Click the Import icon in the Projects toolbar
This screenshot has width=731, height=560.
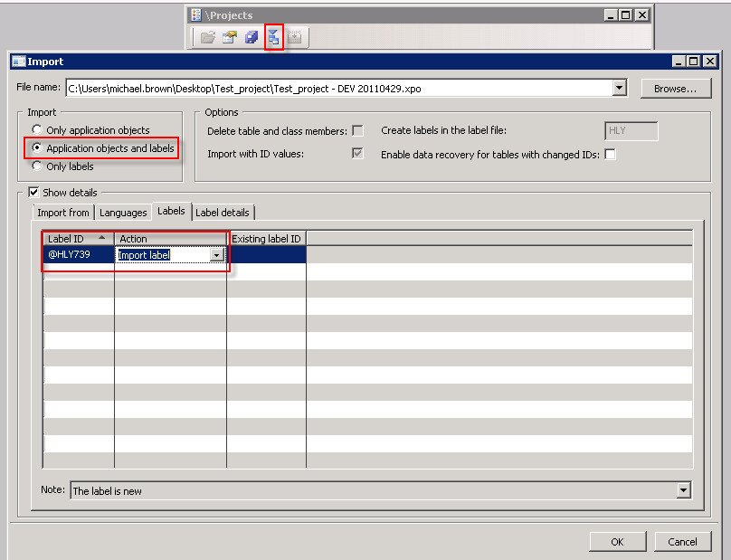273,36
